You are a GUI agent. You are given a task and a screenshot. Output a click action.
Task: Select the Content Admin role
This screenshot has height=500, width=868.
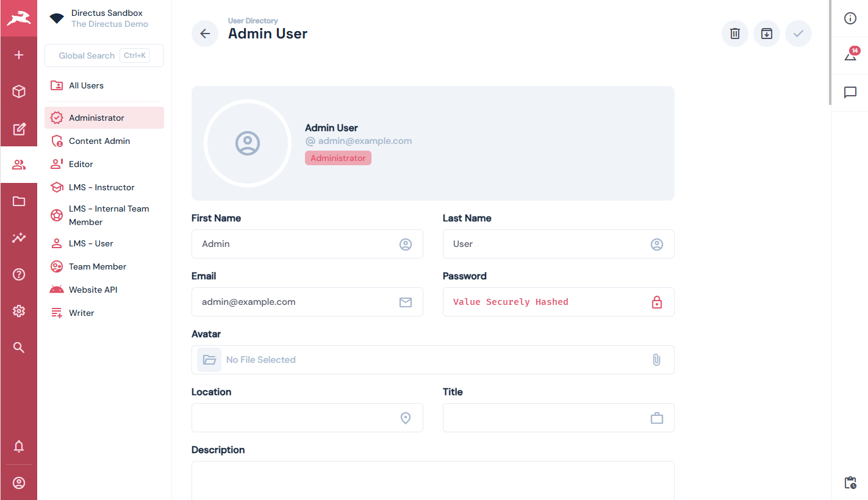(x=99, y=141)
